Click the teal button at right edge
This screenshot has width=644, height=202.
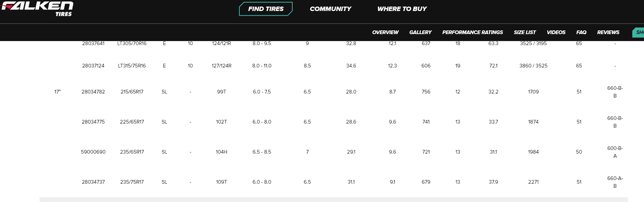639,32
